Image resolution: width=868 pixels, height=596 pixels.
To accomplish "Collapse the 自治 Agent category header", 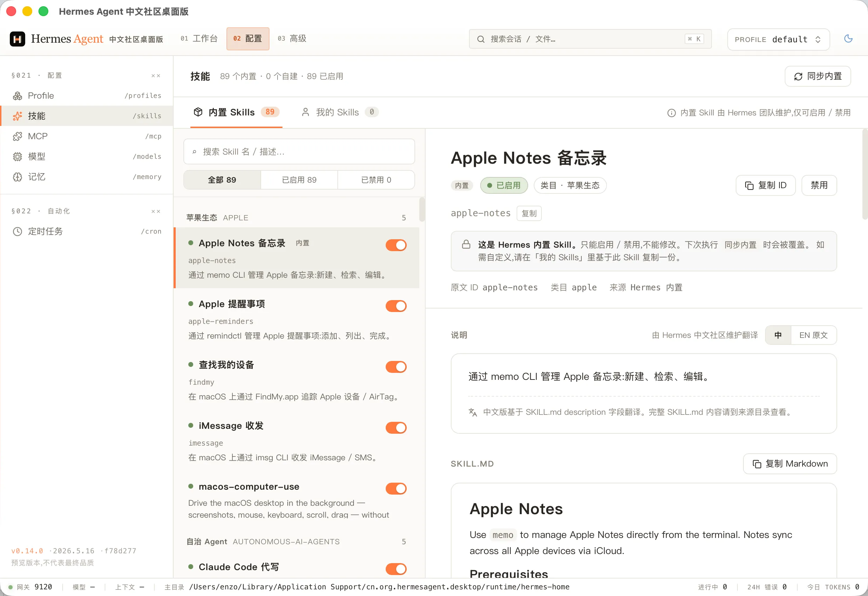I will click(x=296, y=542).
